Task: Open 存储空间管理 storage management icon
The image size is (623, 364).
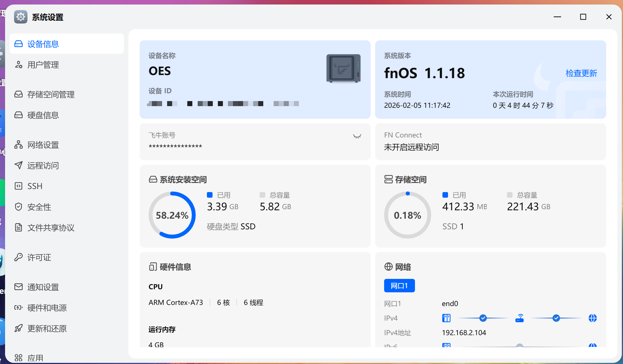Action: click(x=19, y=94)
